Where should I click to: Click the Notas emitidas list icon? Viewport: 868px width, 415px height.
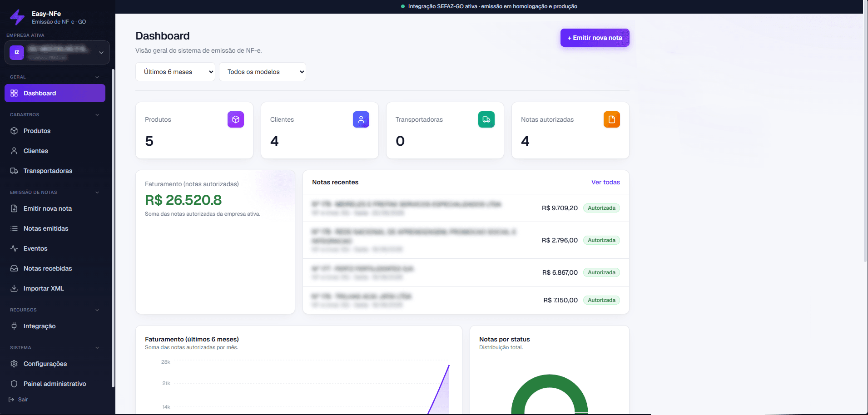coord(14,228)
